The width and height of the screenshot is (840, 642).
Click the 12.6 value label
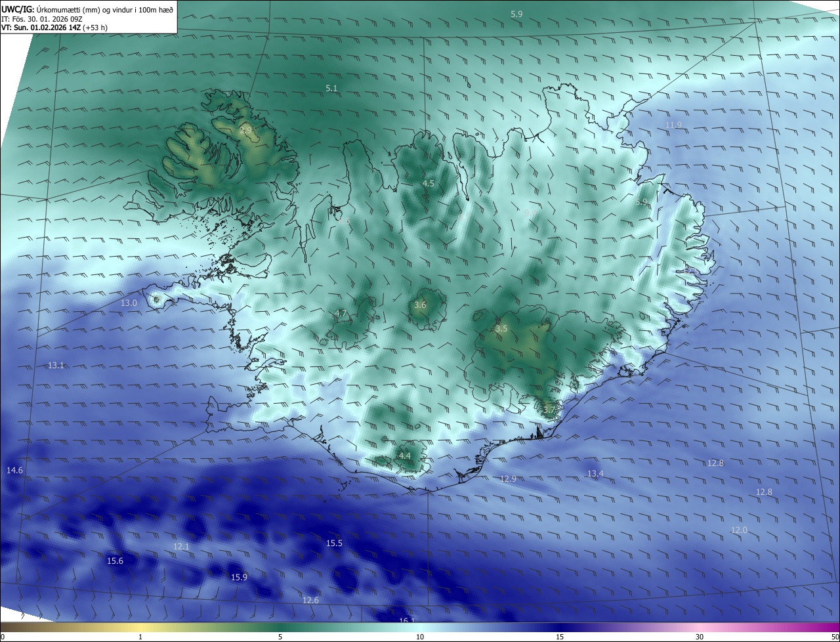(x=310, y=600)
